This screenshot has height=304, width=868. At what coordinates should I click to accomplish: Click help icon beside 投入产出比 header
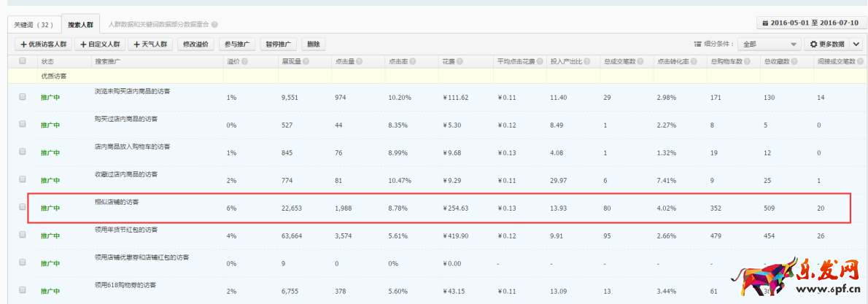[586, 61]
